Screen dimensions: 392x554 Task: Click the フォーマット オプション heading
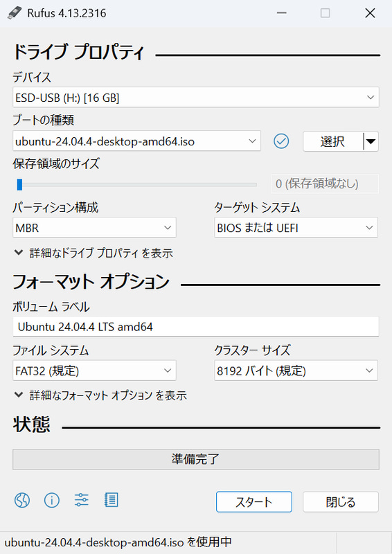point(91,282)
